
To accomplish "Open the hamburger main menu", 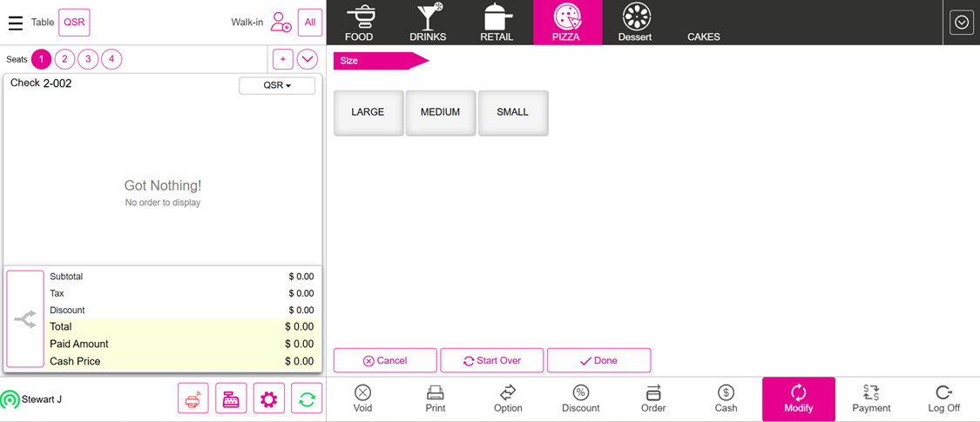I will (16, 23).
